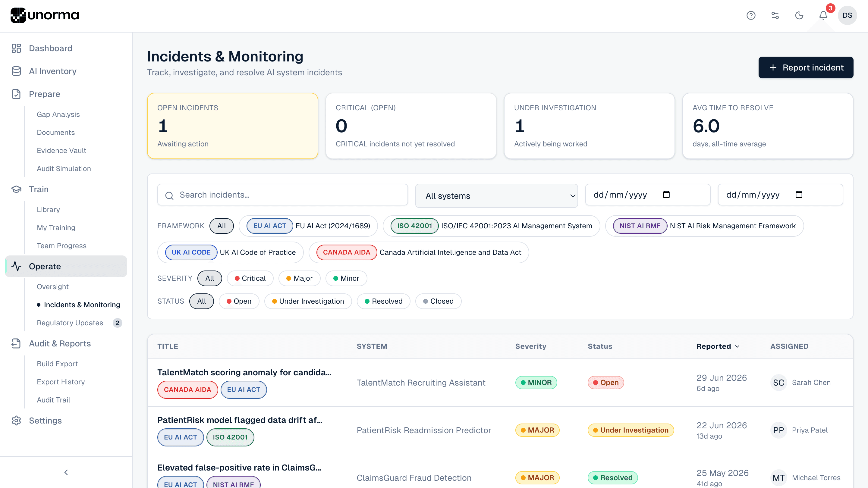Filter severity Major
The width and height of the screenshot is (868, 488).
point(299,278)
